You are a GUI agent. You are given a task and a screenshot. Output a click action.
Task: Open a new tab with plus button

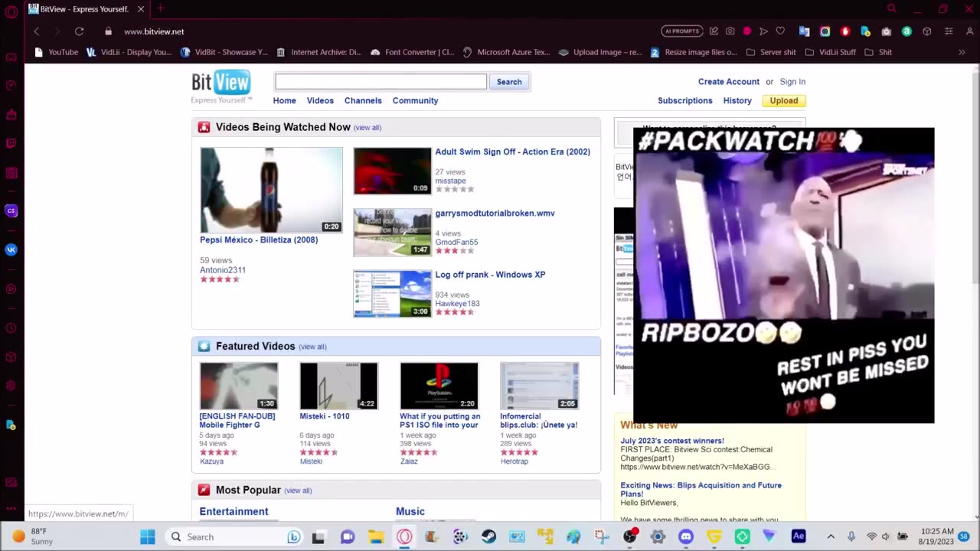tap(160, 9)
